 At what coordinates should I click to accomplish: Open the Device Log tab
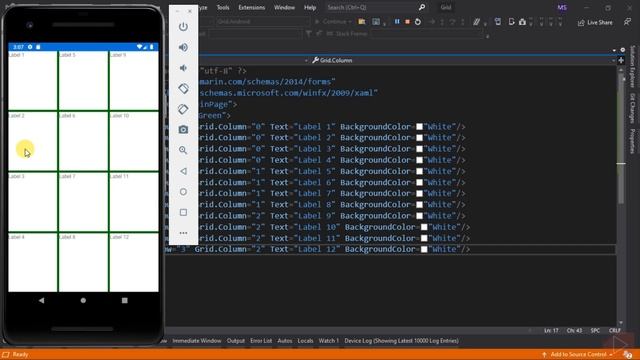(x=401, y=341)
